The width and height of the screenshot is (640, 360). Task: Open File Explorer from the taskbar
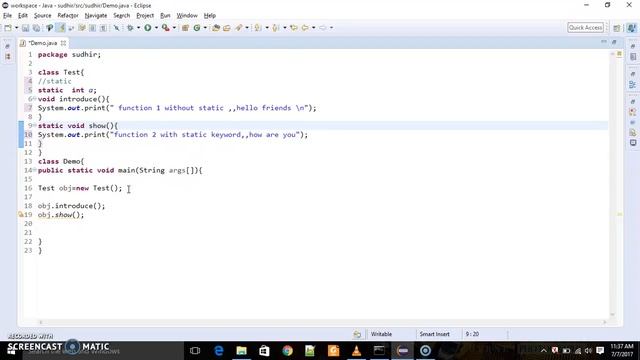click(x=242, y=351)
